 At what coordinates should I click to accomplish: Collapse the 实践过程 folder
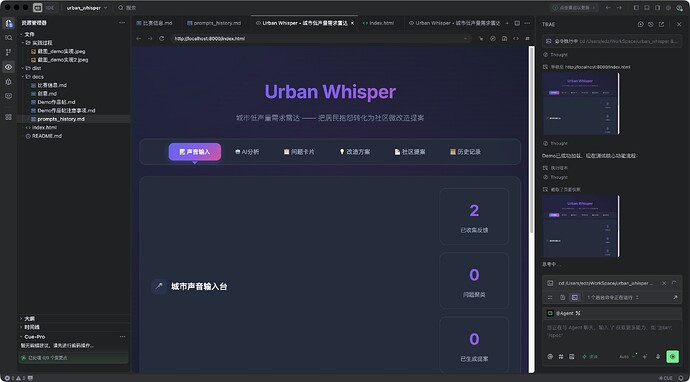tap(39, 43)
